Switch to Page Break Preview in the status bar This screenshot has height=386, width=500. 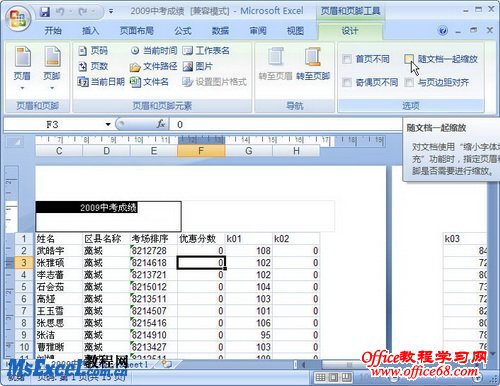(346, 377)
